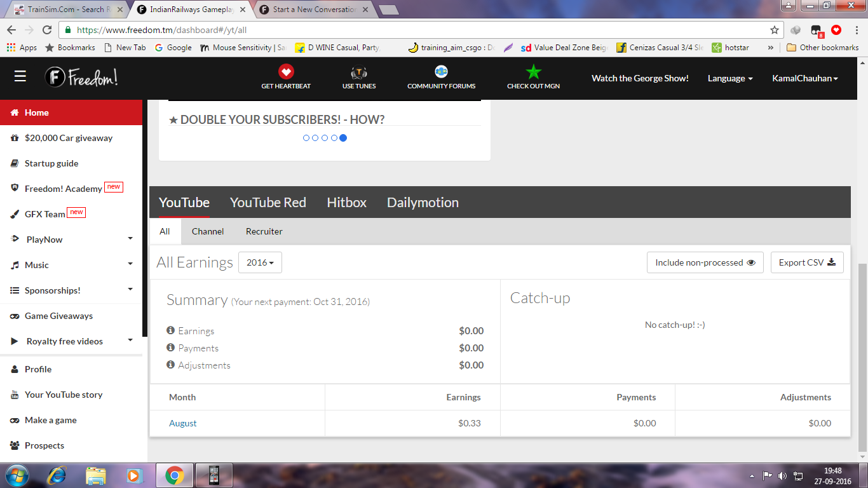Click the info icon beside Earnings
Viewport: 868px width, 488px height.
coord(170,330)
